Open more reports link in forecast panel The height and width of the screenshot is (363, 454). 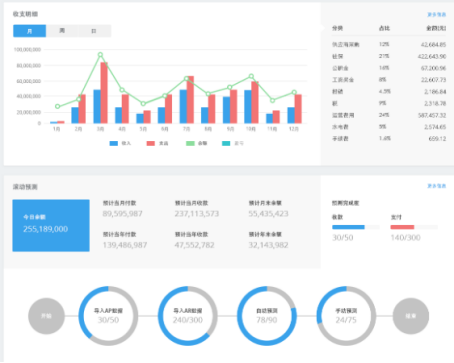point(437,186)
